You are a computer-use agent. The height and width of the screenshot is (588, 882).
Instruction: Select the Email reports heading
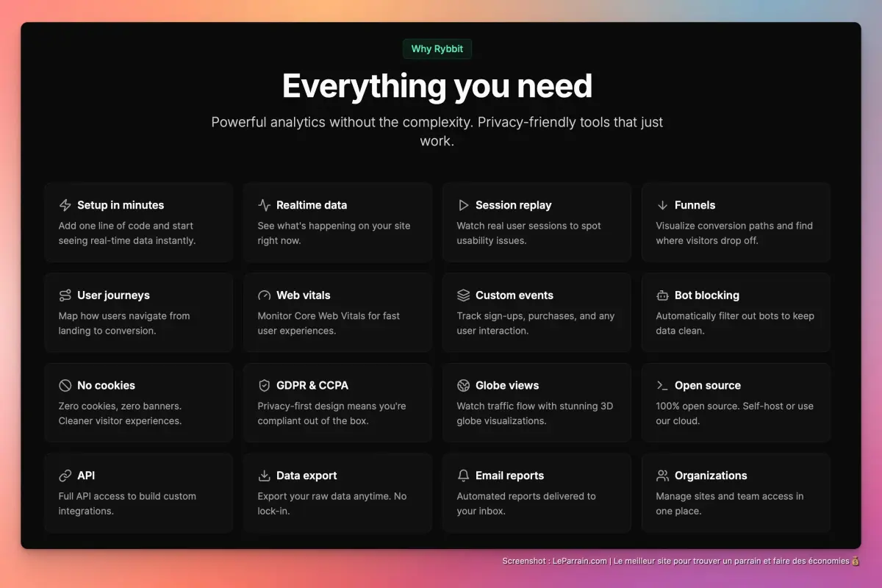(509, 476)
